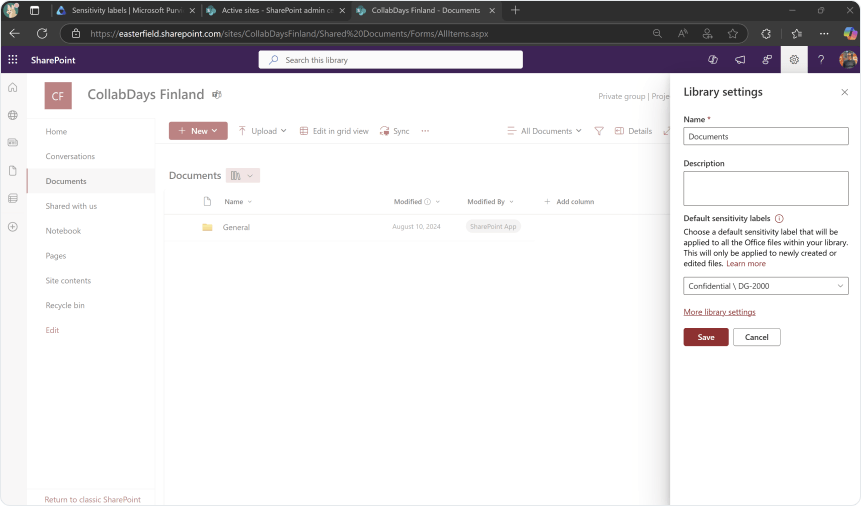The image size is (861, 506).
Task: Open Pages in site navigation
Action: click(55, 255)
